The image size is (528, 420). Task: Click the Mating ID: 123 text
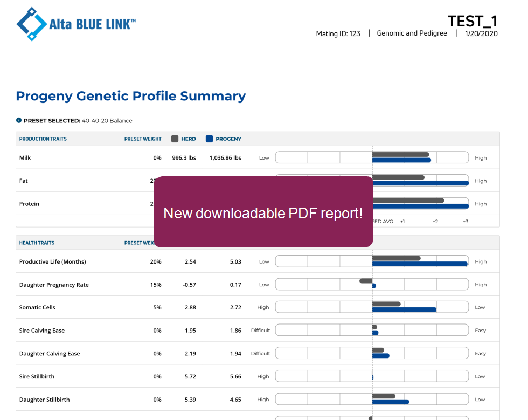click(x=338, y=33)
